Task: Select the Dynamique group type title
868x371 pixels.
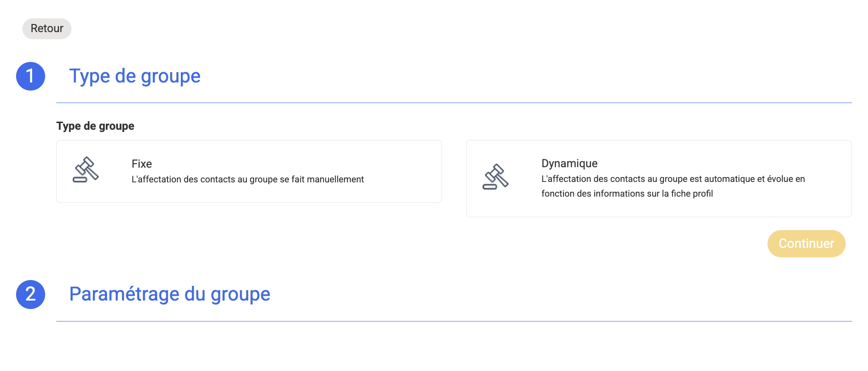Action: 569,164
